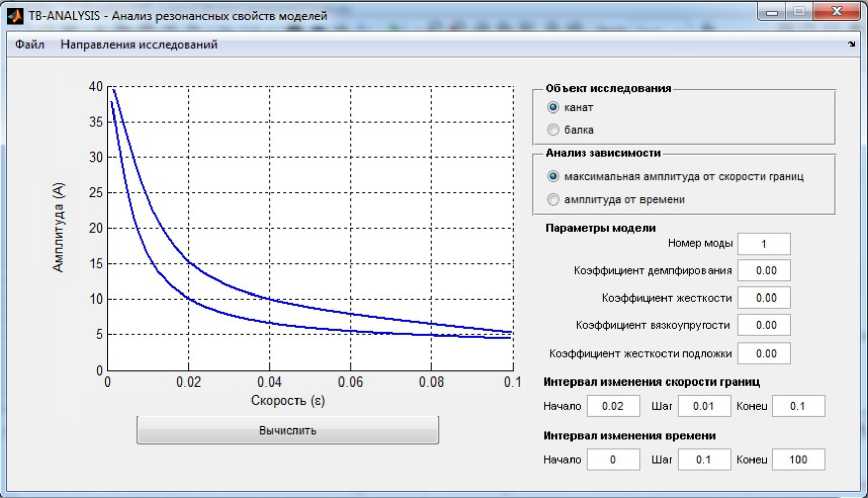Image resolution: width=868 pixels, height=498 pixels.
Task: Click the MATLAB icon in title bar
Action: [15, 16]
